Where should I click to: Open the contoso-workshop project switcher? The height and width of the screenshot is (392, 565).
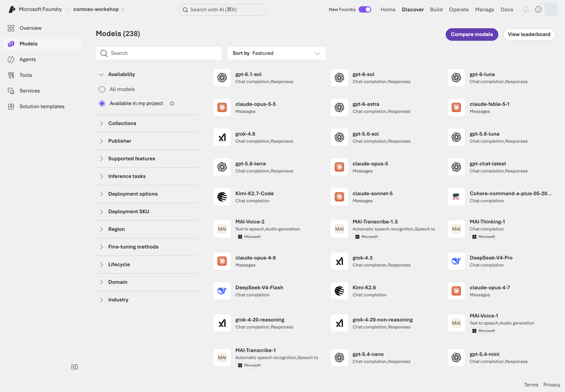pyautogui.click(x=99, y=9)
